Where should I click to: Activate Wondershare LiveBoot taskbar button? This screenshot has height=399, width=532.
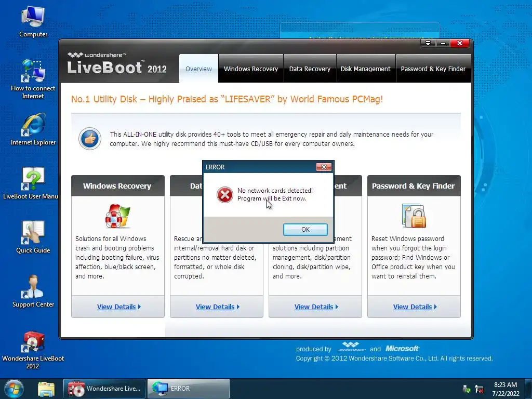tap(104, 389)
